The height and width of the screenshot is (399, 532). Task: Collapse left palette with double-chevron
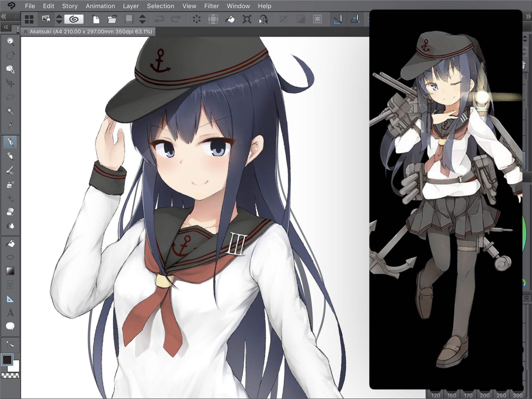pyautogui.click(x=3, y=16)
